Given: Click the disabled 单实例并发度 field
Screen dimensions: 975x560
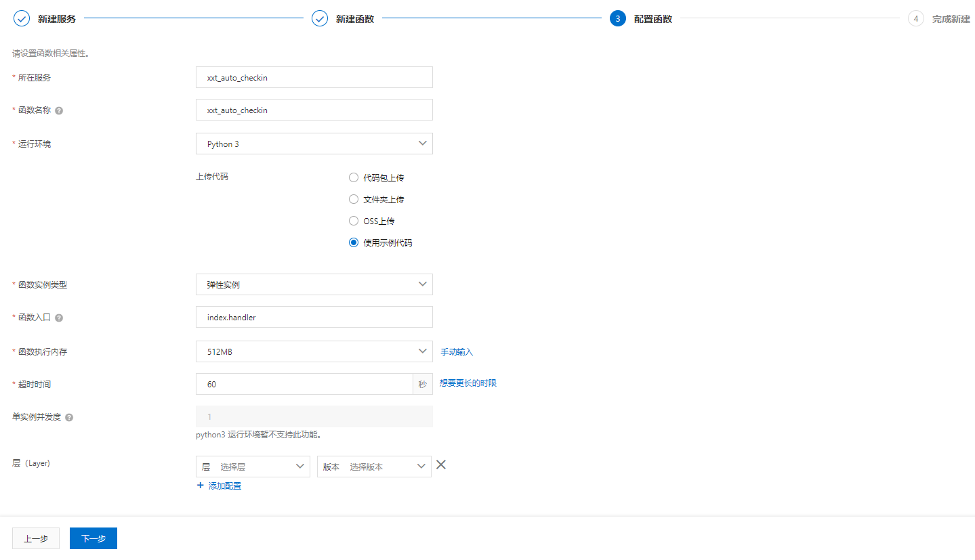Looking at the screenshot, I should pos(314,416).
